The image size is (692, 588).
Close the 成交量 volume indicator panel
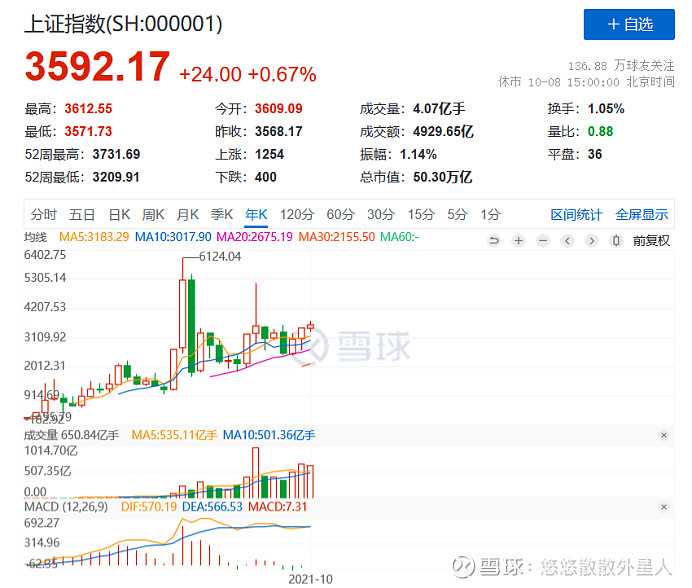click(x=663, y=435)
